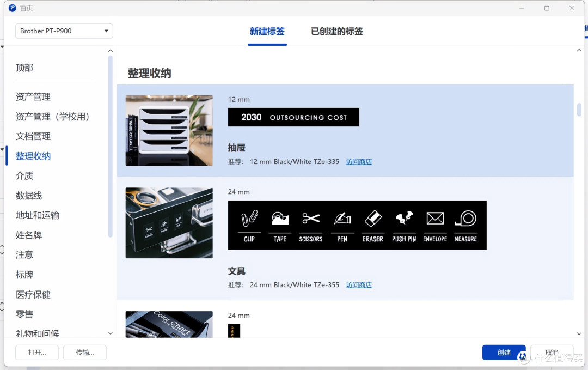Click the third template's vertical label preview
The height and width of the screenshot is (370, 588).
pyautogui.click(x=234, y=331)
